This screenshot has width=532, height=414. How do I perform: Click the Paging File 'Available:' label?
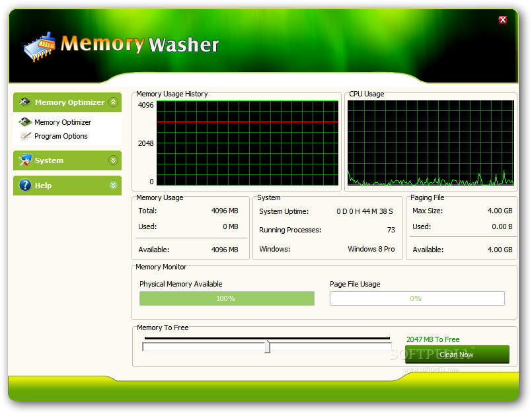pos(428,250)
